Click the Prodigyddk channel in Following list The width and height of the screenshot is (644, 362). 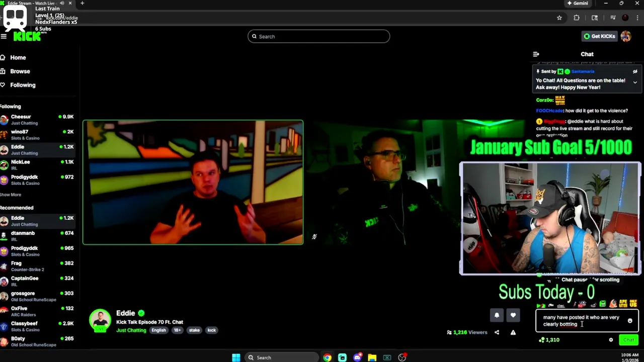38,180
